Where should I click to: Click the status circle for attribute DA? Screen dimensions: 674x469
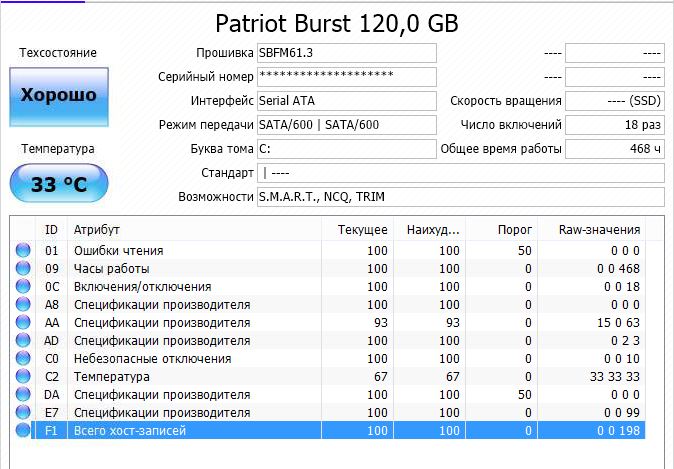coord(23,395)
